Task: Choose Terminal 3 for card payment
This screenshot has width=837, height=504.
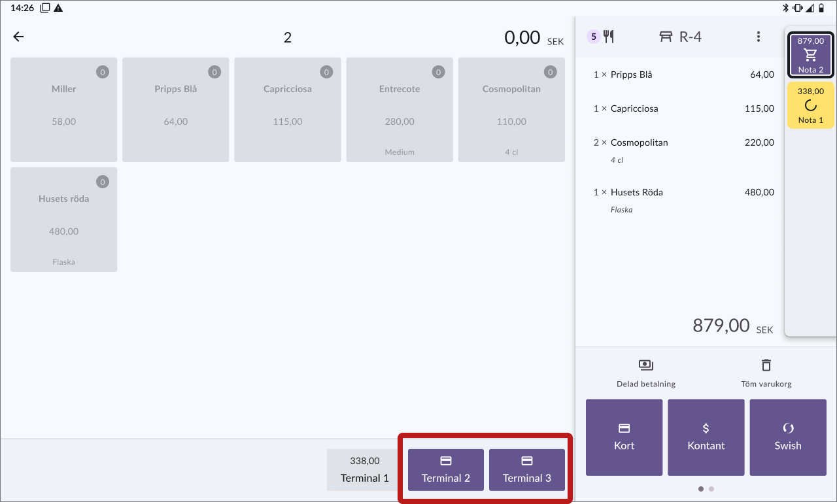Action: (x=527, y=470)
